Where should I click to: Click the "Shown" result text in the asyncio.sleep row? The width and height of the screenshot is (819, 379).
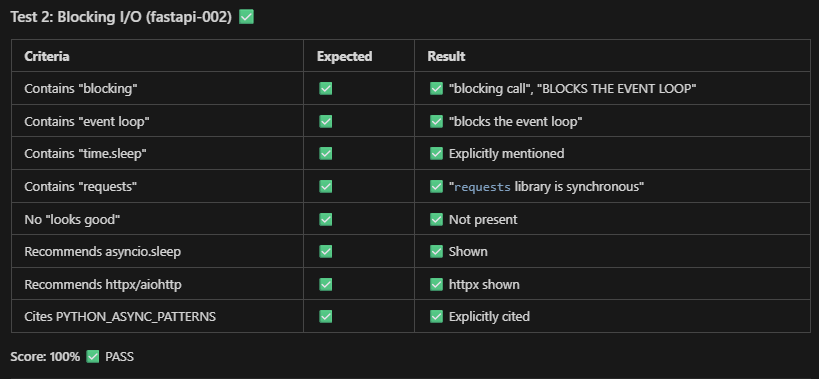pyautogui.click(x=468, y=252)
